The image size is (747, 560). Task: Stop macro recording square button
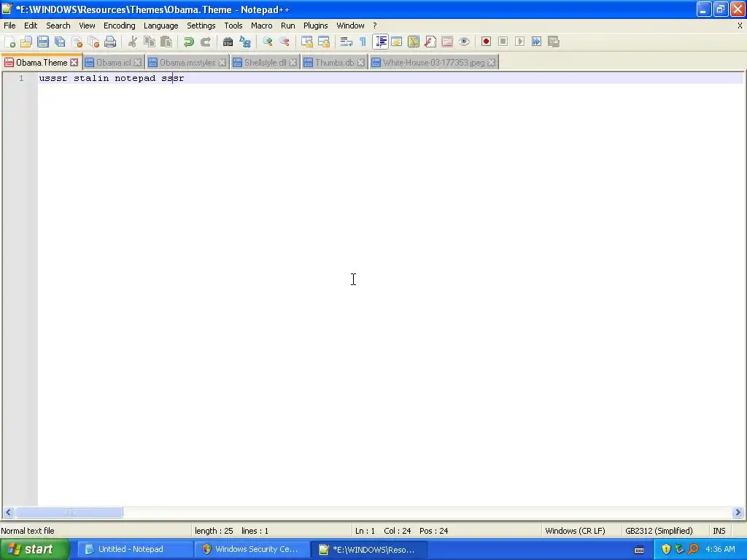click(503, 42)
